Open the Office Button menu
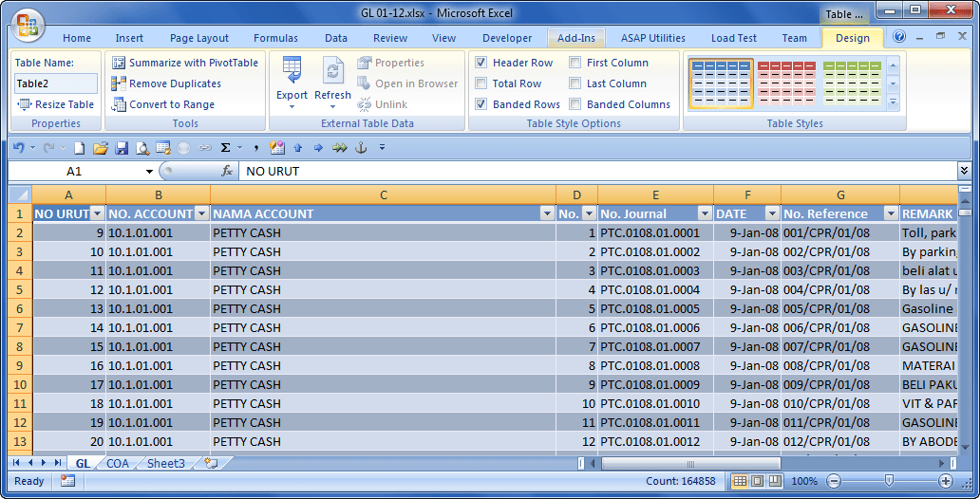The width and height of the screenshot is (980, 499). tap(28, 27)
